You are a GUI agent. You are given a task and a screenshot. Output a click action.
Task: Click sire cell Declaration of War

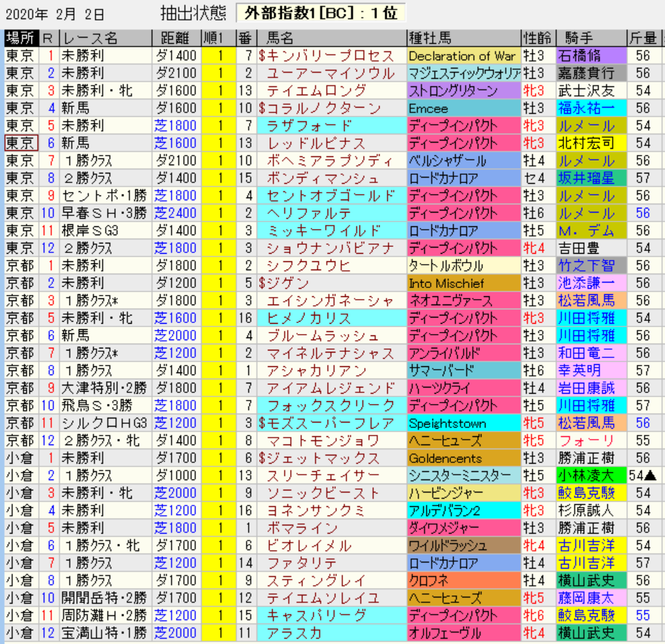tap(463, 56)
